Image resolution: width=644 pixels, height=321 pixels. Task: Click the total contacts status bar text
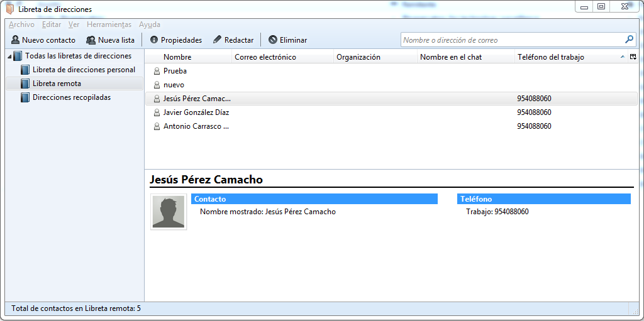click(76, 308)
